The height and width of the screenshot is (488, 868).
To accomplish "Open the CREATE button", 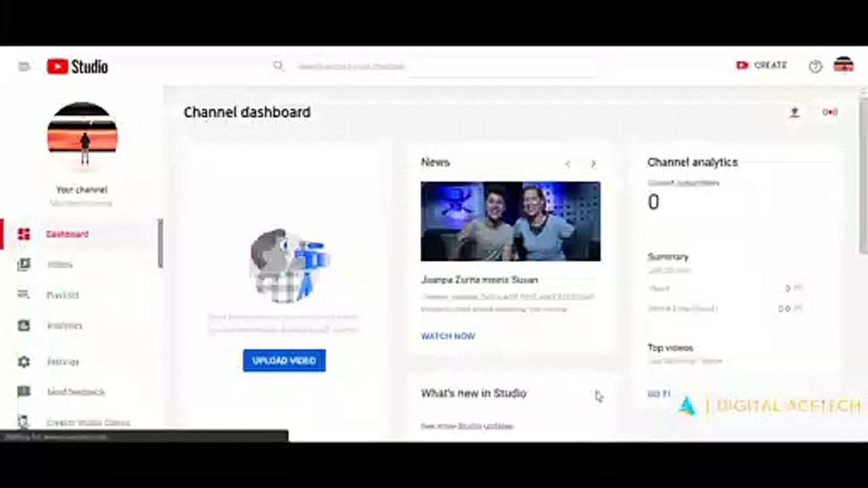I will pyautogui.click(x=762, y=65).
